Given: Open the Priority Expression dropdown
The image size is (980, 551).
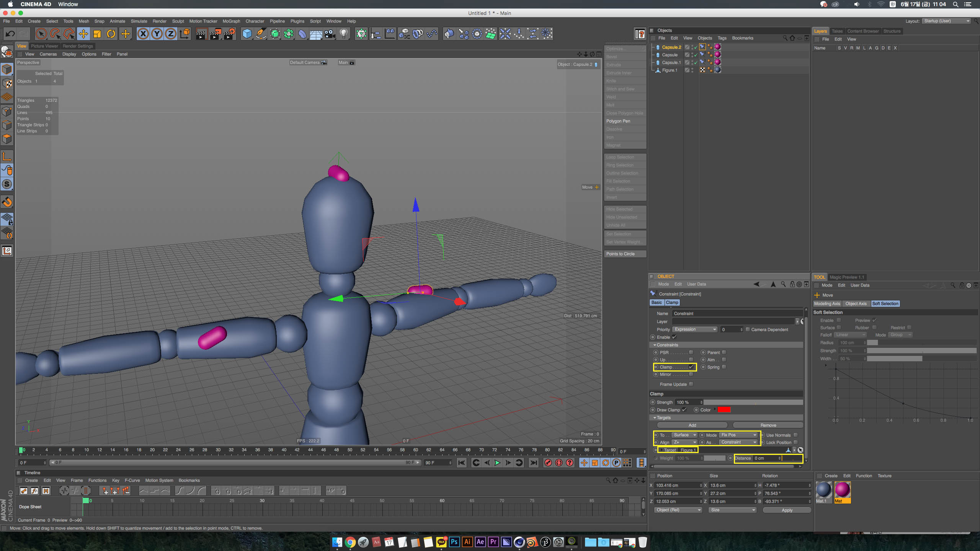Looking at the screenshot, I should pyautogui.click(x=695, y=329).
